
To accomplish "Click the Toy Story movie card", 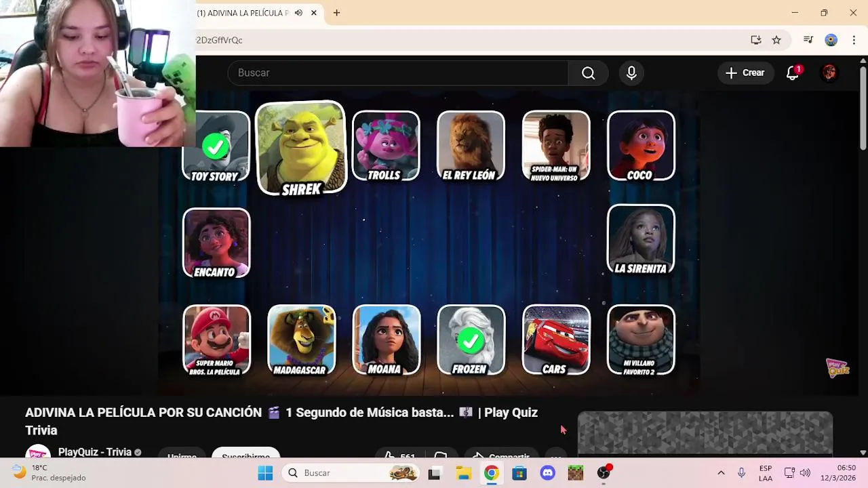I will (216, 146).
